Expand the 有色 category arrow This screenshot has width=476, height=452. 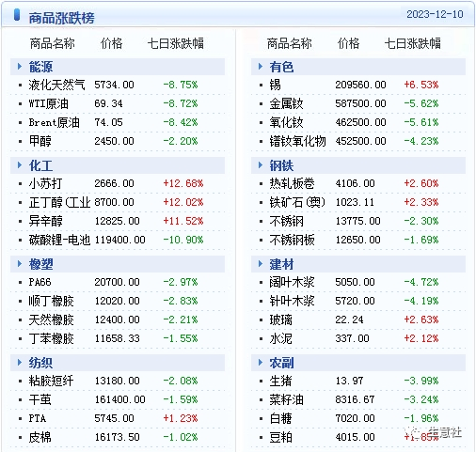point(261,67)
